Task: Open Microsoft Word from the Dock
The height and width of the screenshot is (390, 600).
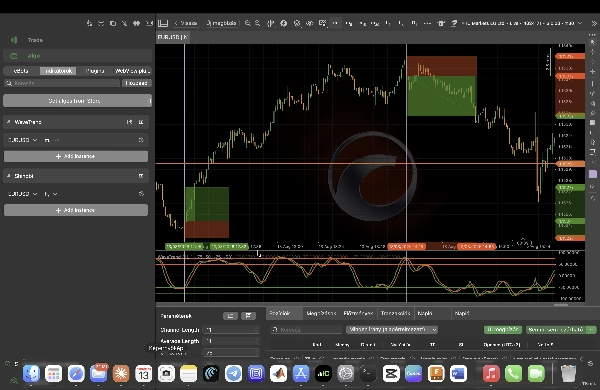Action: point(458,373)
